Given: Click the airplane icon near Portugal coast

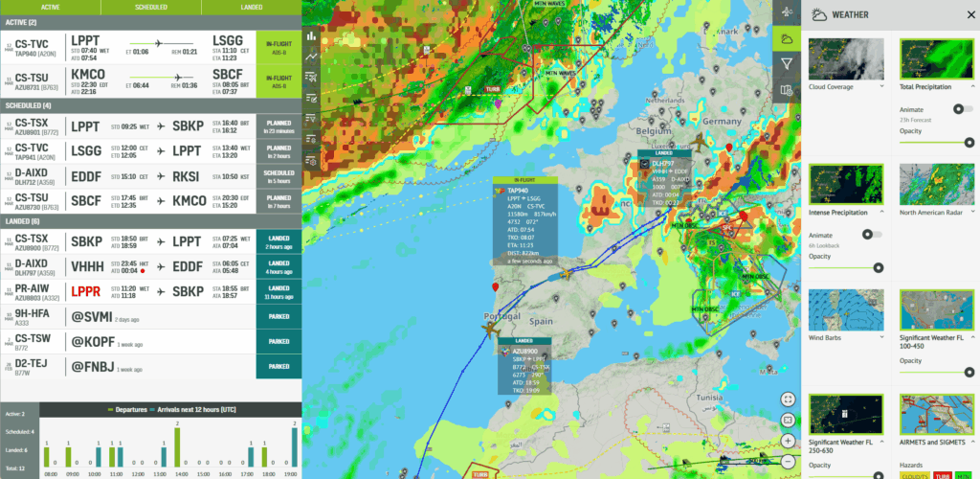Looking at the screenshot, I should (x=490, y=328).
